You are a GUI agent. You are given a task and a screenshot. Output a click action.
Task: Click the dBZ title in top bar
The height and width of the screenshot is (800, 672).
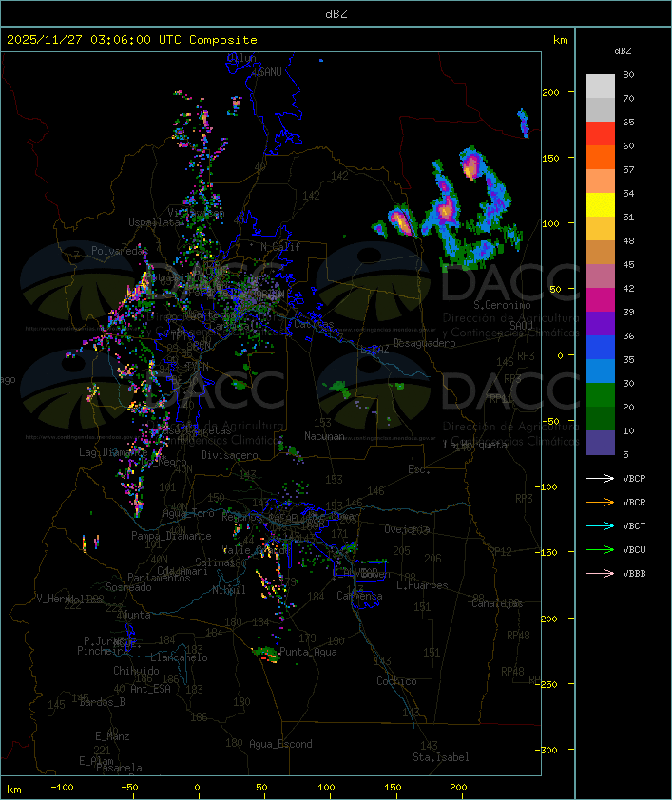[336, 13]
